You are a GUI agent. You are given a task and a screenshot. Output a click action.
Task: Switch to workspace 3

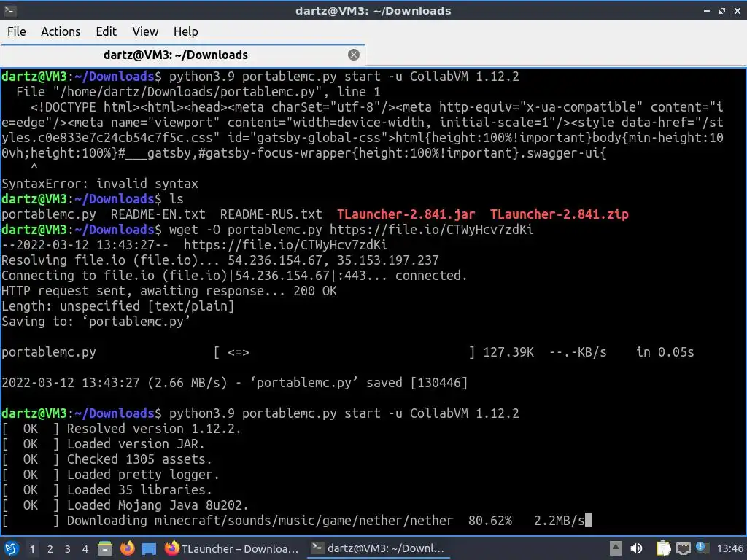(68, 549)
